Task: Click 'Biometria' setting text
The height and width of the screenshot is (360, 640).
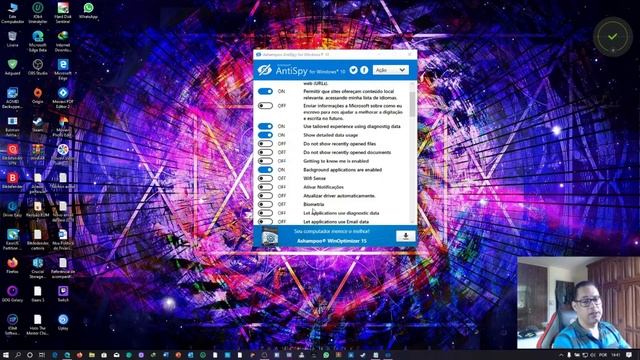Action: tap(313, 204)
